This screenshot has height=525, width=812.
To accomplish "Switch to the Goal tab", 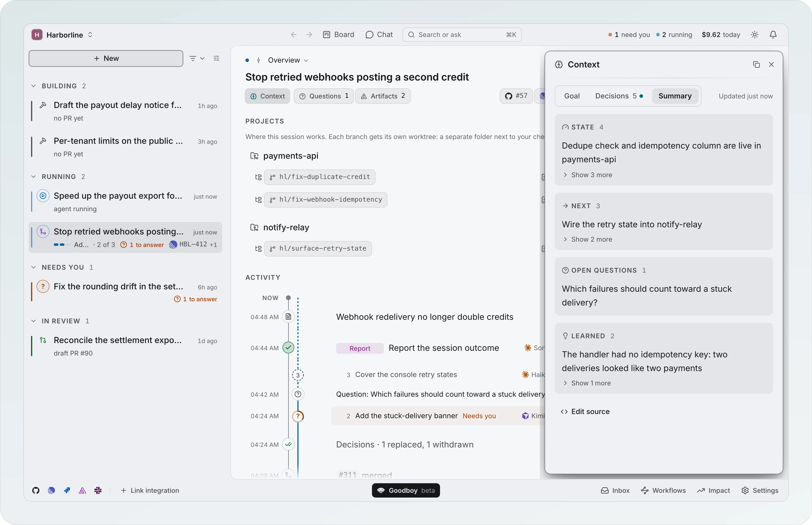I will (572, 96).
